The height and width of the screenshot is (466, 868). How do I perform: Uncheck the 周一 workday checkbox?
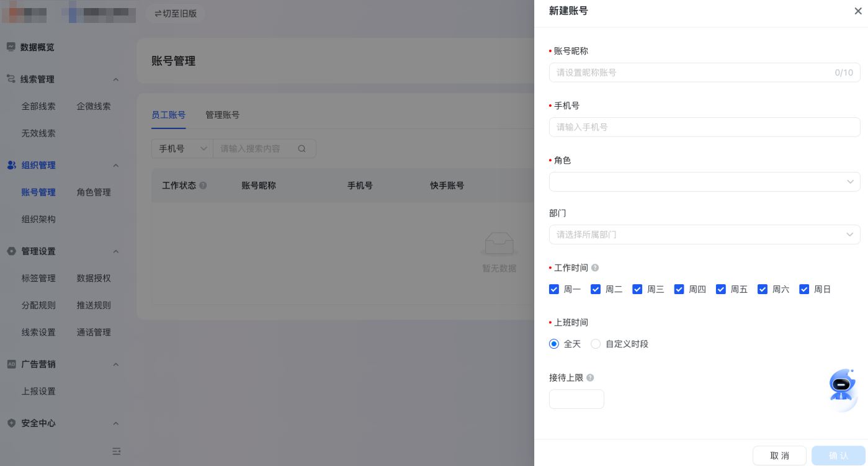click(x=553, y=289)
